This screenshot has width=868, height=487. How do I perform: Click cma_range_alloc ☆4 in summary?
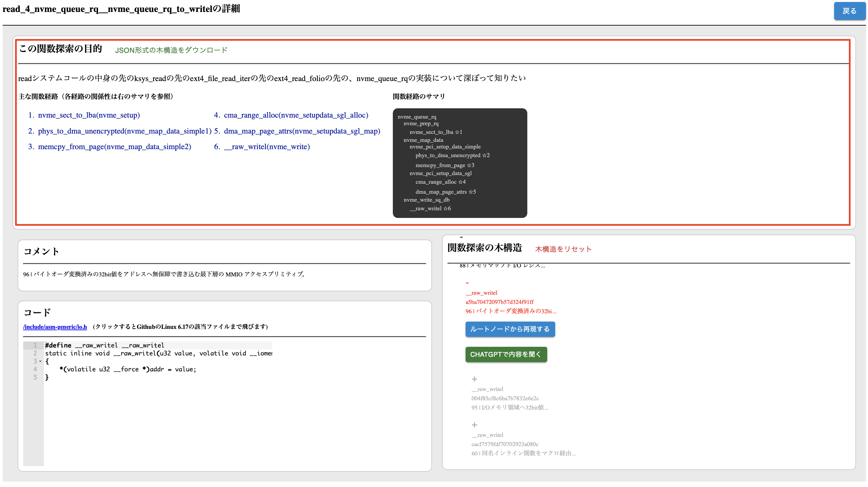[x=440, y=182]
